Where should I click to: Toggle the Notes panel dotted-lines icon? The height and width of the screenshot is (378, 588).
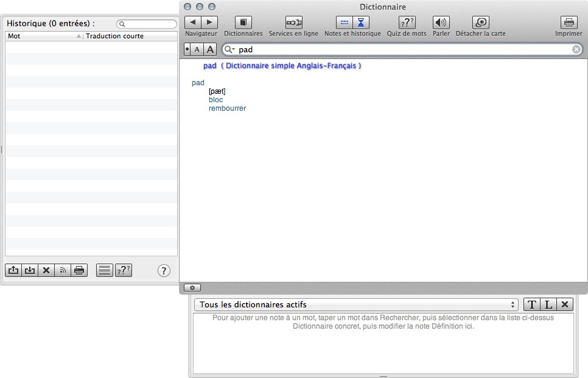pos(345,23)
